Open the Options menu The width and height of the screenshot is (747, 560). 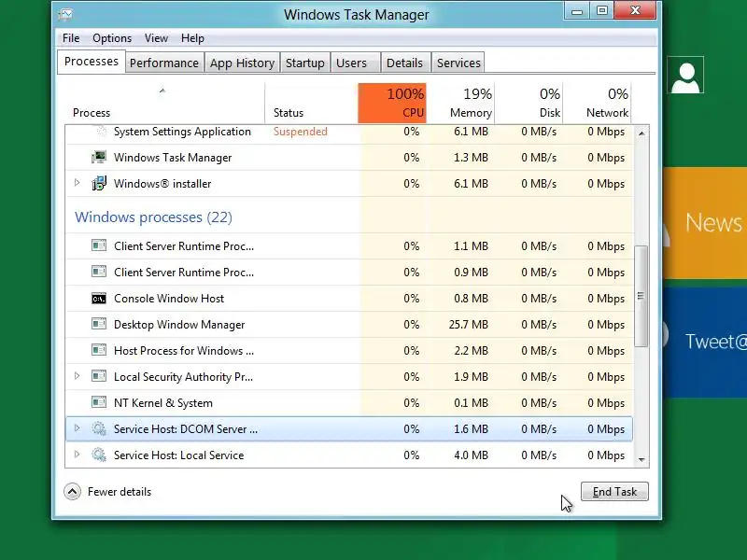point(112,38)
